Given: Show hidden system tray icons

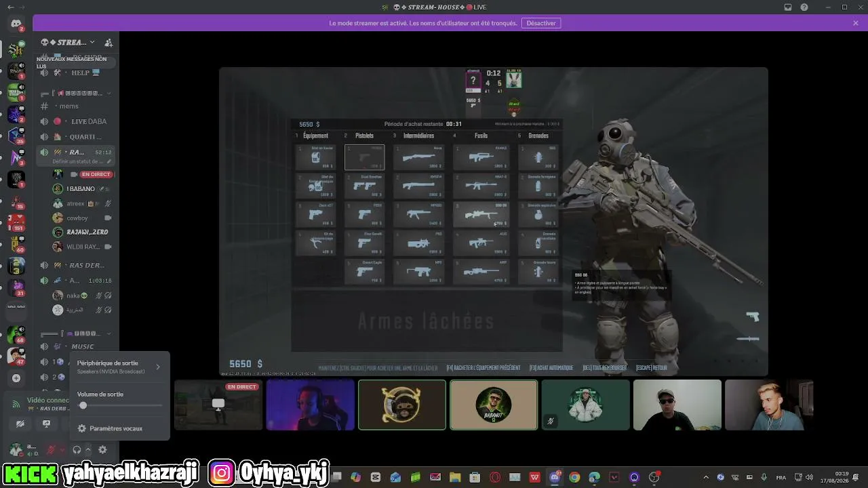Looking at the screenshot, I should coord(705,477).
